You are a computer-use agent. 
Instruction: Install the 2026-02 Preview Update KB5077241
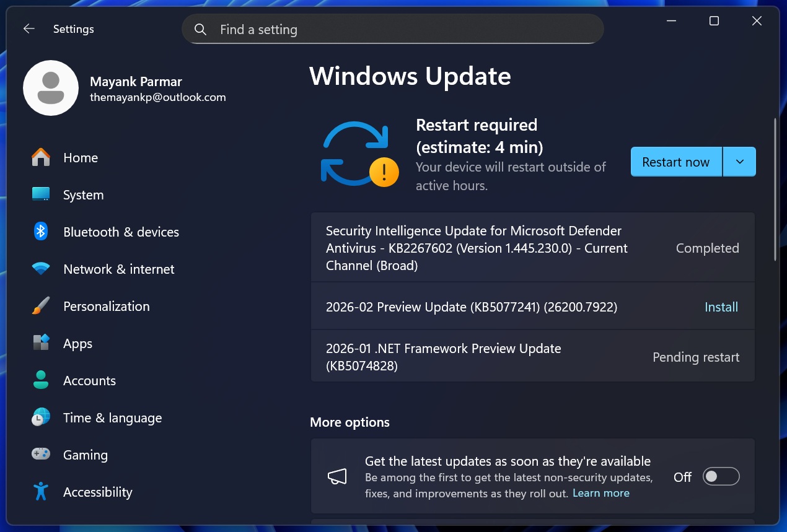pos(721,307)
